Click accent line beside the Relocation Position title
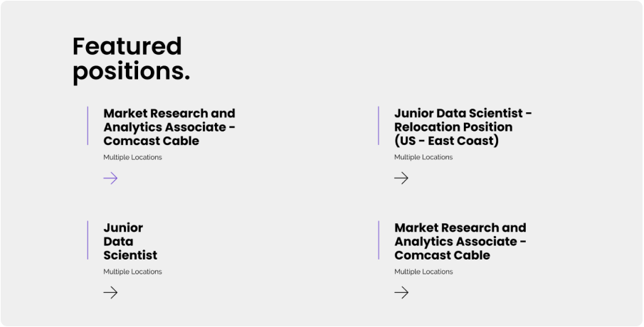 [x=379, y=126]
